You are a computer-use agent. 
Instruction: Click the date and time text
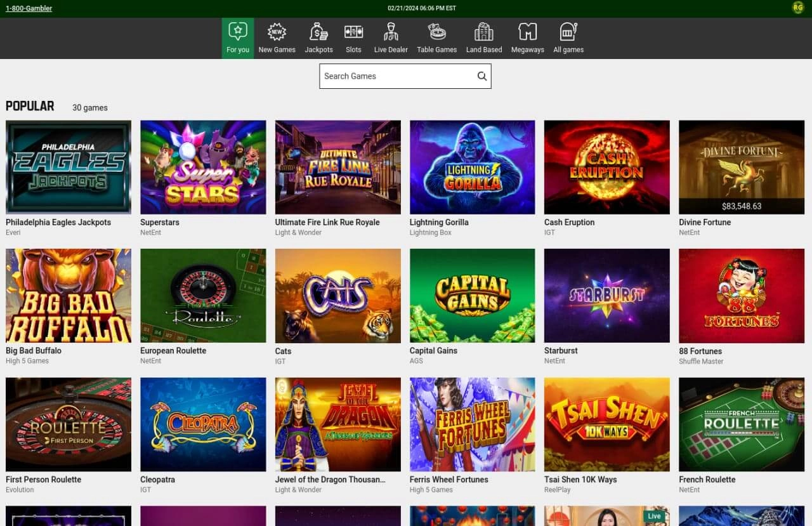pyautogui.click(x=422, y=8)
